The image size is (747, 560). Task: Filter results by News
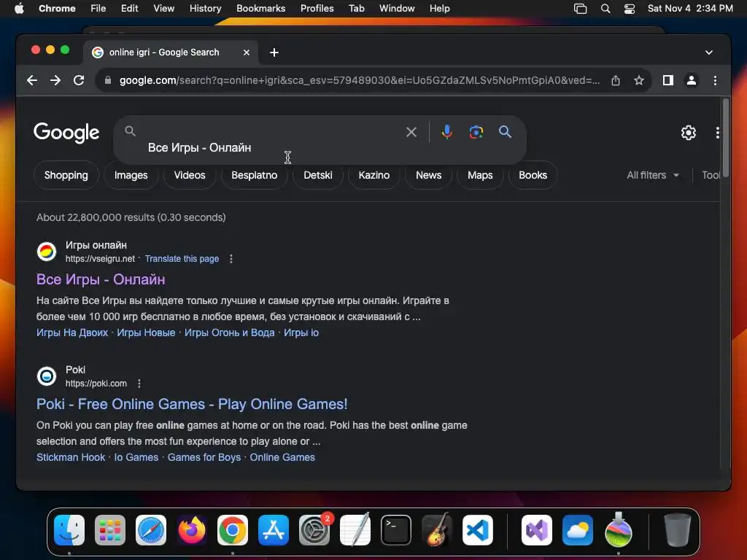pyautogui.click(x=428, y=175)
